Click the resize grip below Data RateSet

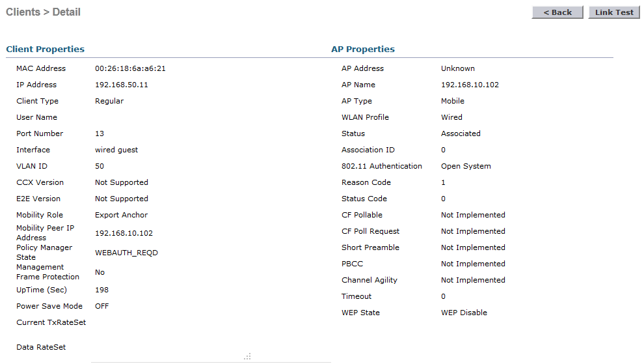[x=247, y=356]
